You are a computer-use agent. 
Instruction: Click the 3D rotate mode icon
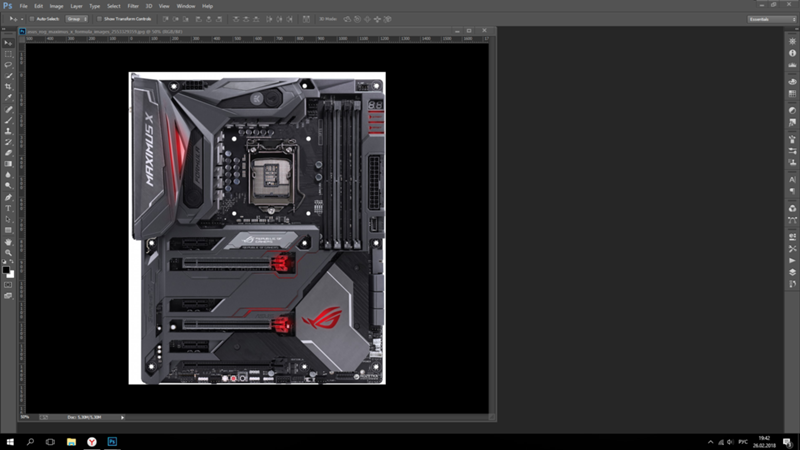tap(347, 19)
